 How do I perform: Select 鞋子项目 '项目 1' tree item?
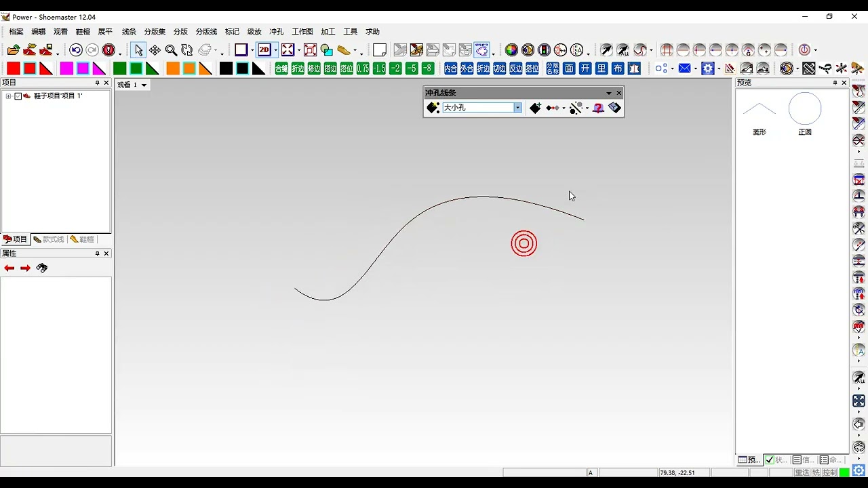58,96
